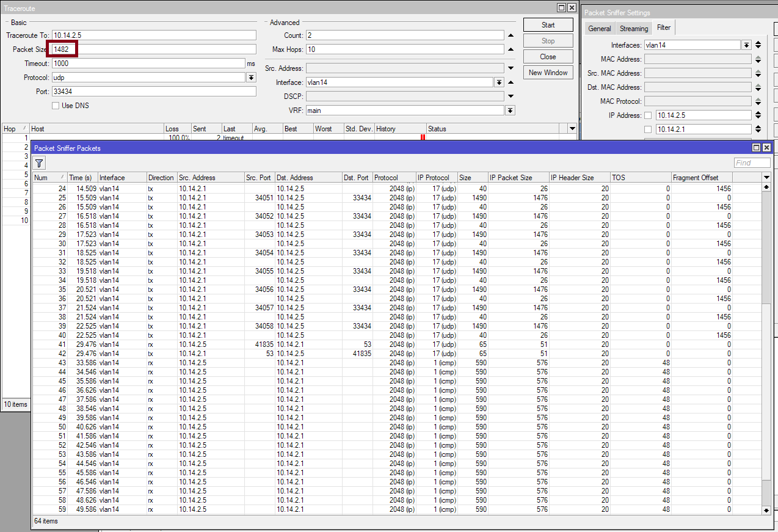Viewport: 778px width, 532px height.
Task: Sort packets by the IP Protocol column
Action: pyautogui.click(x=437, y=178)
